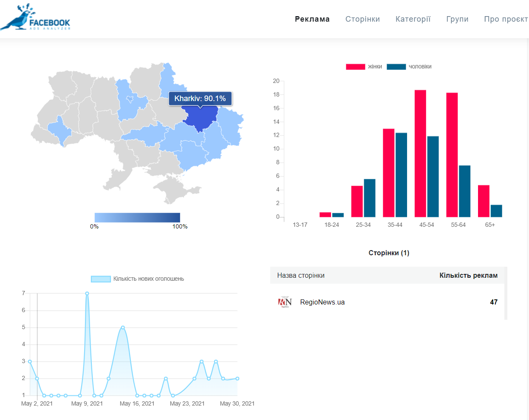Navigate to the Групи section

click(x=457, y=19)
